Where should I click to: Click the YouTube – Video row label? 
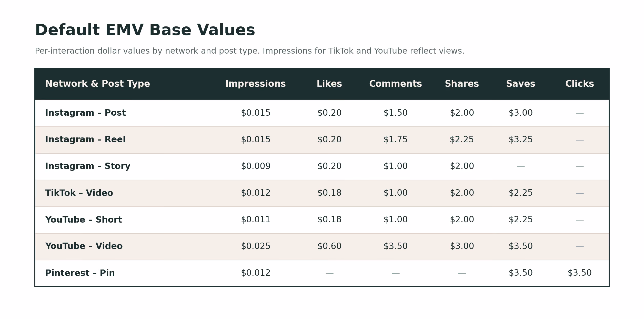click(84, 246)
